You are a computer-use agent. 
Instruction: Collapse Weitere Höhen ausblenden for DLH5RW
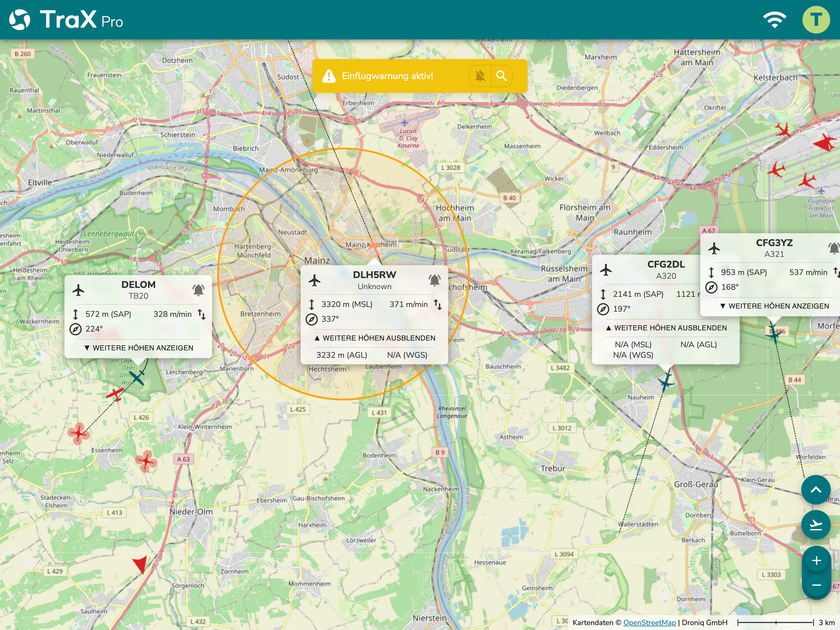pyautogui.click(x=375, y=338)
